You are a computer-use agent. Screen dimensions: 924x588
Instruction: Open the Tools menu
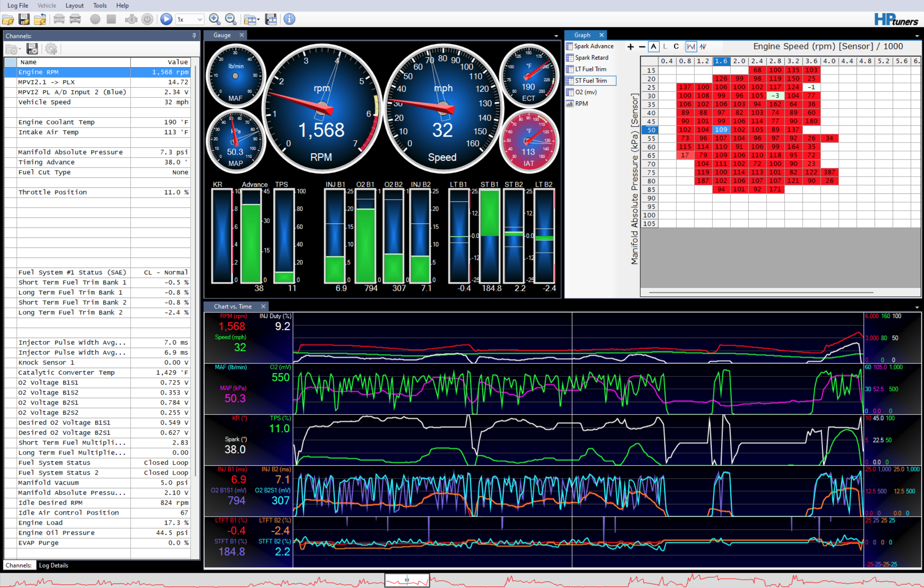[x=100, y=6]
